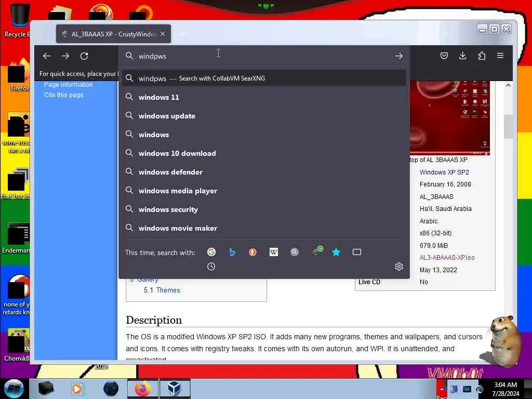Select the 'Ha'il, Saudi Arabia' infobox value
The width and height of the screenshot is (532, 399).
[445, 209]
